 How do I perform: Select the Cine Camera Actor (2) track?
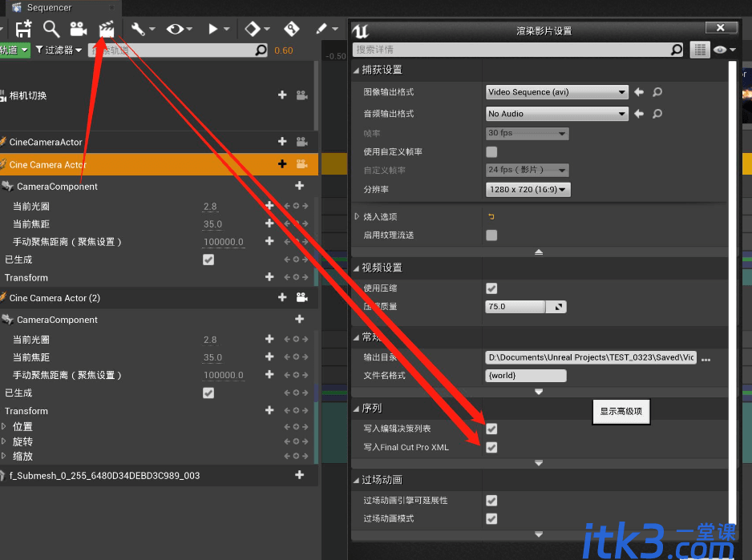click(158, 298)
